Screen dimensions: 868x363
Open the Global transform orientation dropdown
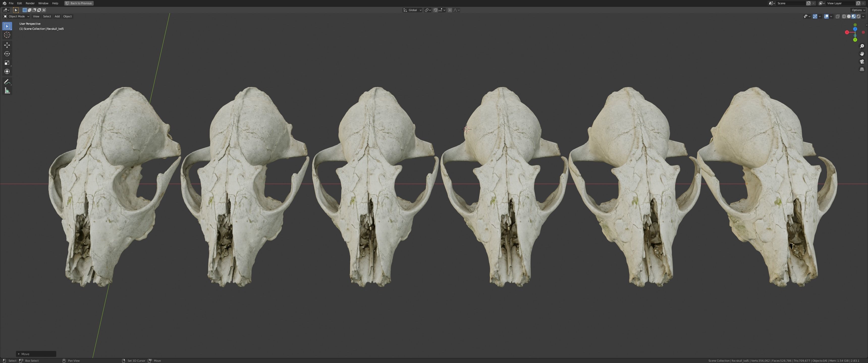(x=413, y=10)
